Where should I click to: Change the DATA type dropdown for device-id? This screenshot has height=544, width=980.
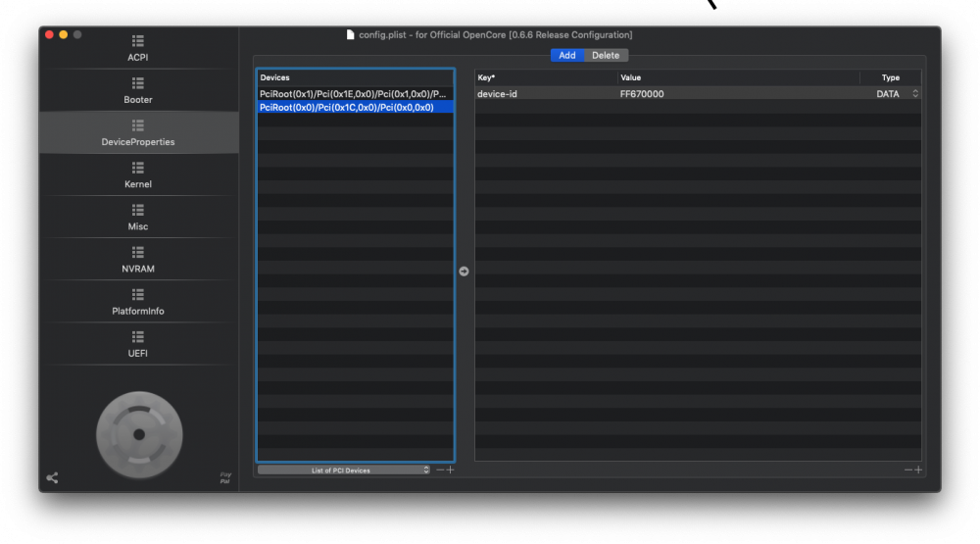[x=897, y=94]
